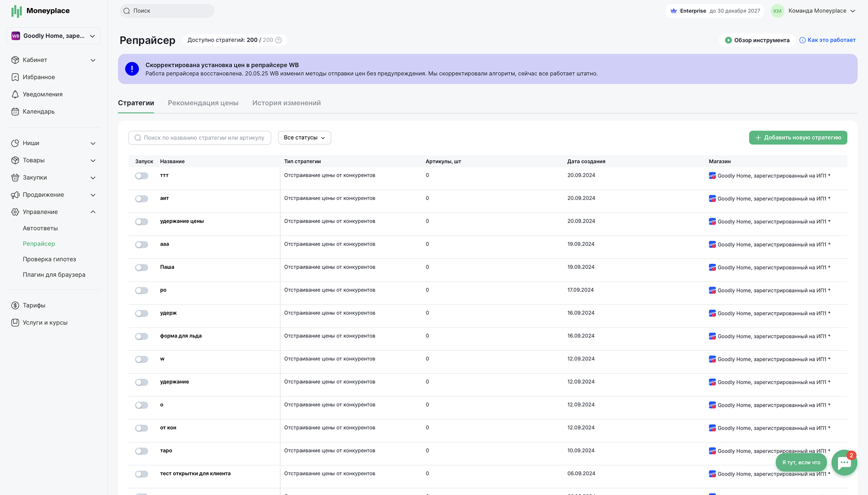The width and height of the screenshot is (868, 495).
Task: Click the Календарь calendar icon
Action: click(x=15, y=111)
